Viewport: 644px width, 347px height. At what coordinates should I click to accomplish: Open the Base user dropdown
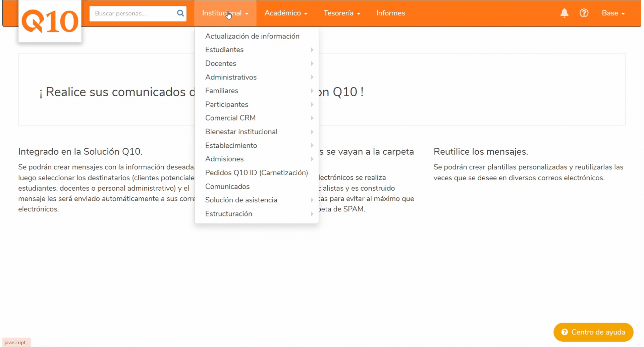[x=613, y=13]
